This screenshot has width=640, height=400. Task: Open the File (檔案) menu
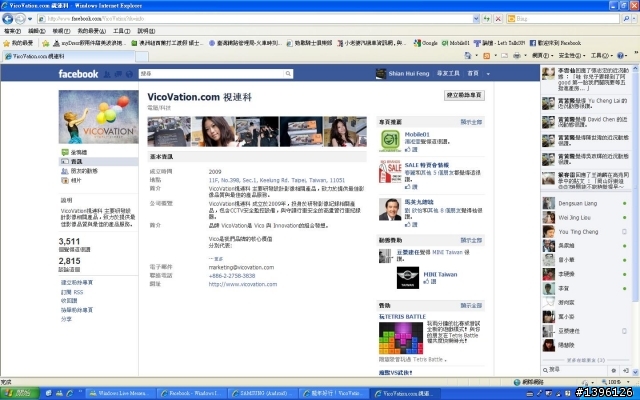[x=12, y=31]
